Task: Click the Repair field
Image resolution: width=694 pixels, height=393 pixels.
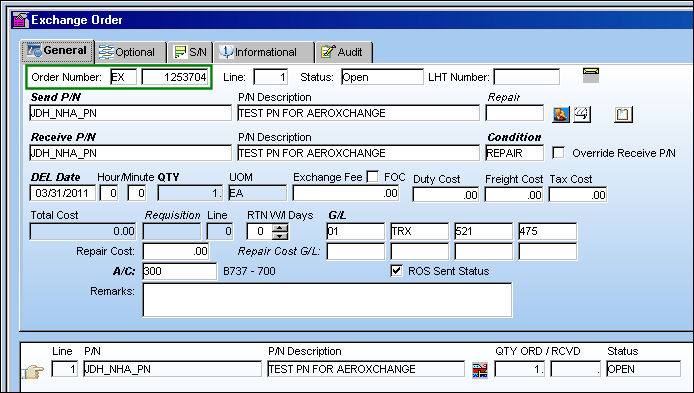Action: [514, 113]
